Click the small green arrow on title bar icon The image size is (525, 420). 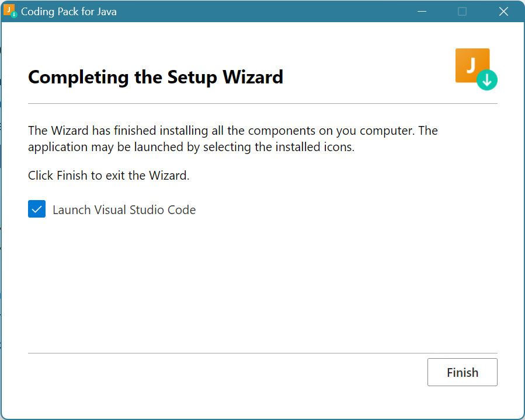pos(14,15)
